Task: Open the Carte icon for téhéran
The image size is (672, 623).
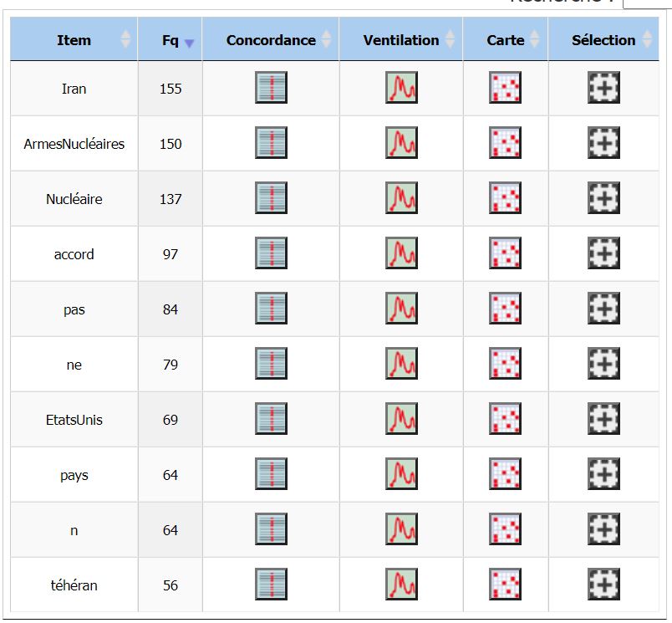Action: tap(505, 584)
